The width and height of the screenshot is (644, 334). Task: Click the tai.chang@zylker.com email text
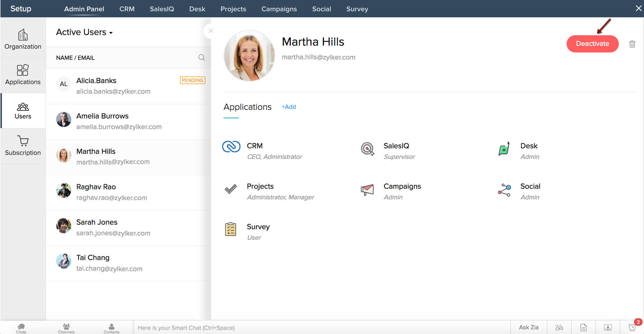tap(109, 269)
